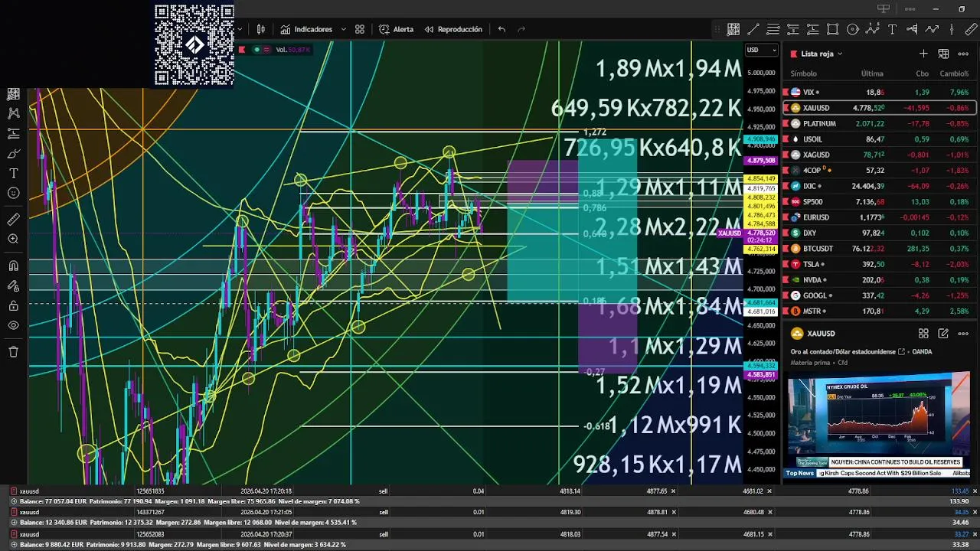
Task: Open the watchlist advanced view table icon
Action: click(943, 54)
